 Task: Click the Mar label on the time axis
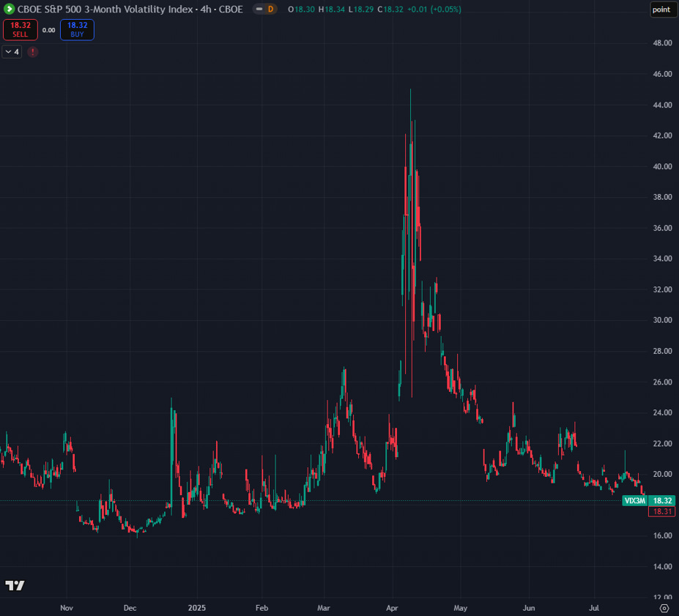(324, 608)
